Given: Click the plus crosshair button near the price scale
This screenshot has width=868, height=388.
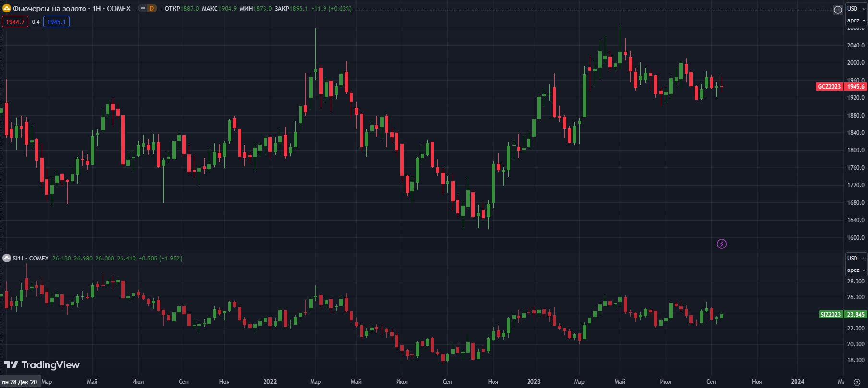Looking at the screenshot, I should click(x=838, y=10).
